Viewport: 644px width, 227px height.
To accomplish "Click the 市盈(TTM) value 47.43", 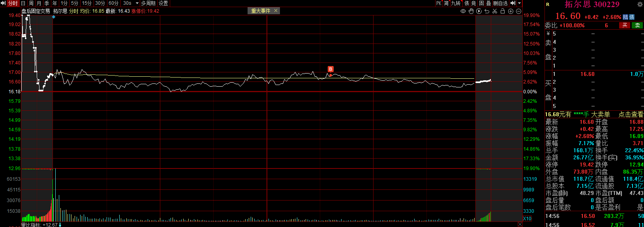I will (x=636, y=193).
